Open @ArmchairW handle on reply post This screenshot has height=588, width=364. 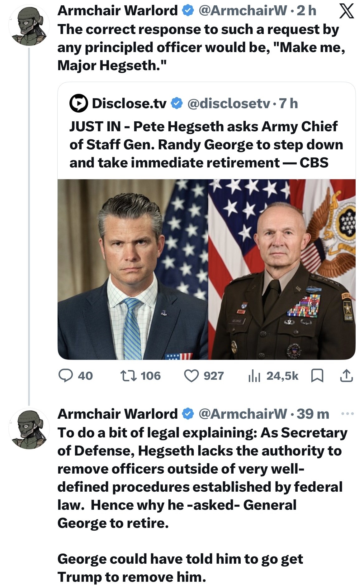pyautogui.click(x=243, y=414)
